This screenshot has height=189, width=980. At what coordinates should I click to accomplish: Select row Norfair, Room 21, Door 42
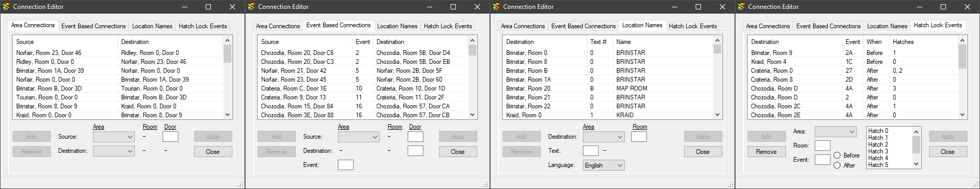point(363,71)
